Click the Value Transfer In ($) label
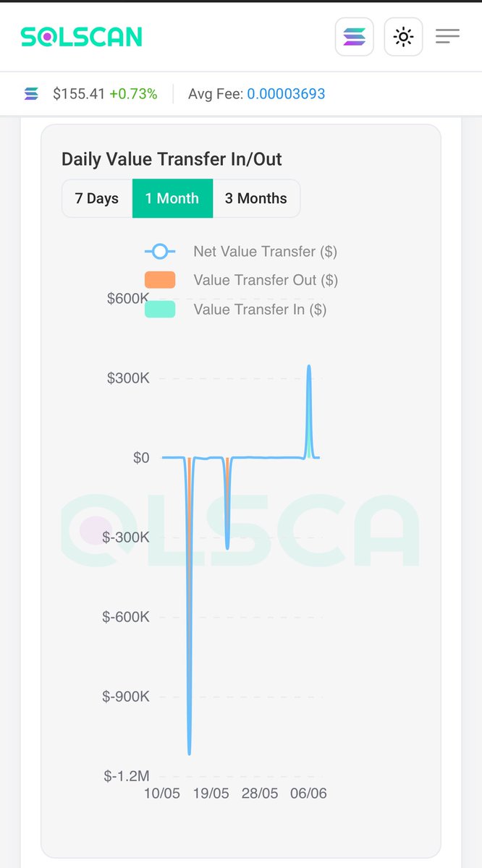 [260, 310]
